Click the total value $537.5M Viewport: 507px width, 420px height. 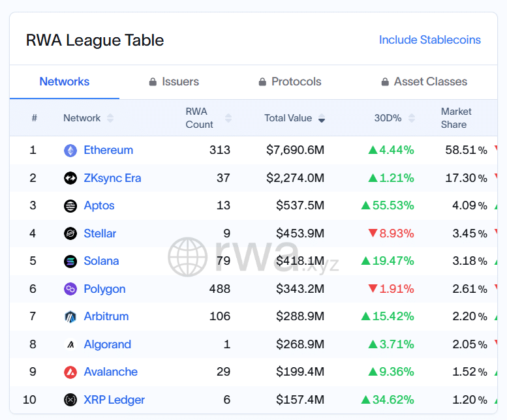pos(300,205)
